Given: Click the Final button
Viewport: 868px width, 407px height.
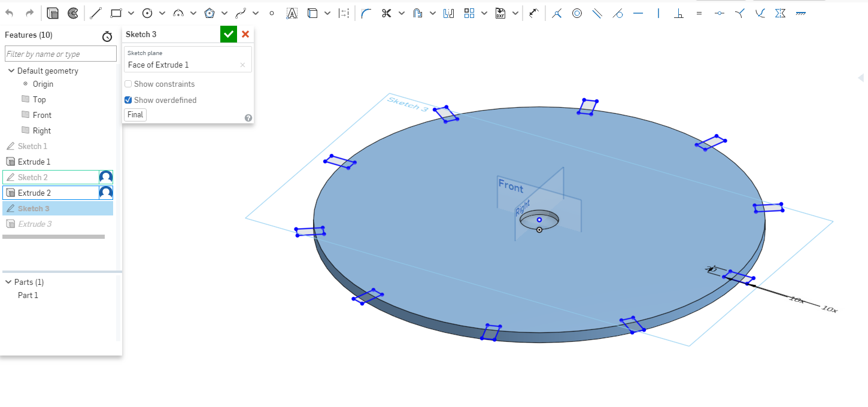Looking at the screenshot, I should pyautogui.click(x=135, y=114).
